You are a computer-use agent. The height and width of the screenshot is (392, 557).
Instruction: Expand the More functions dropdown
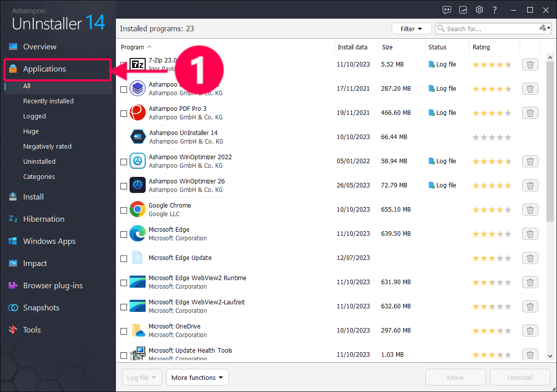pos(197,377)
